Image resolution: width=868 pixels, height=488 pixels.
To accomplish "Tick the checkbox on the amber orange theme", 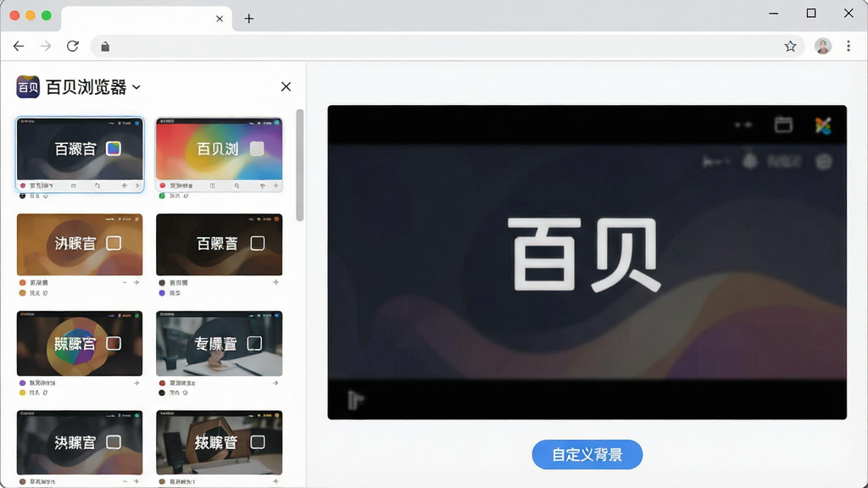I will tap(114, 243).
